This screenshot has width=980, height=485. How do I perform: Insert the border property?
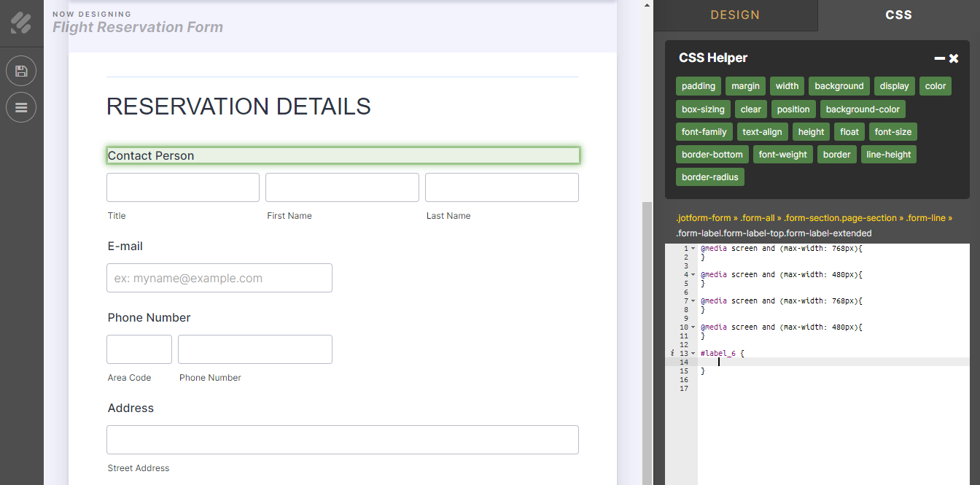[836, 155]
